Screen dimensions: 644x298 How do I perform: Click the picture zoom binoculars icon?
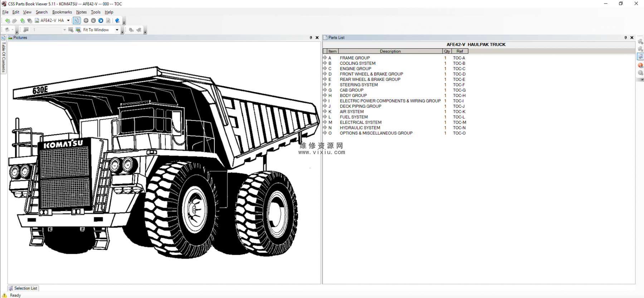(x=78, y=30)
